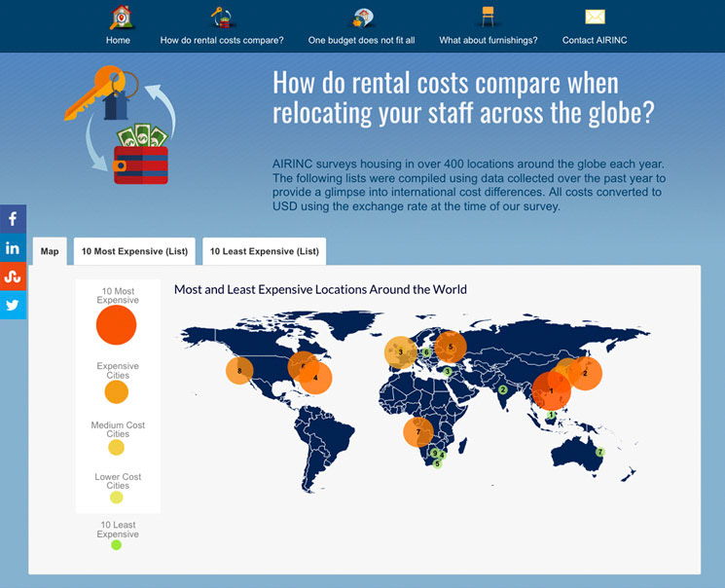The image size is (725, 588).
Task: Click the chair furnishings nav icon
Action: tap(488, 17)
